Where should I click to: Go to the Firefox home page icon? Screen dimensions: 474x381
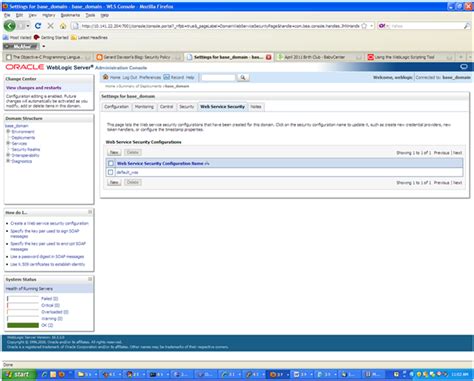point(63,26)
